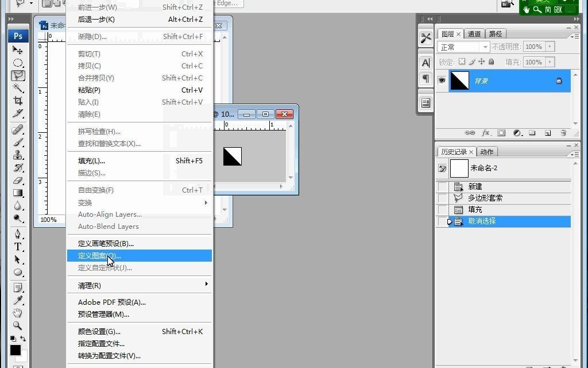Choose 预设管理器(M)... menu item
588x368 pixels.
tap(140, 315)
